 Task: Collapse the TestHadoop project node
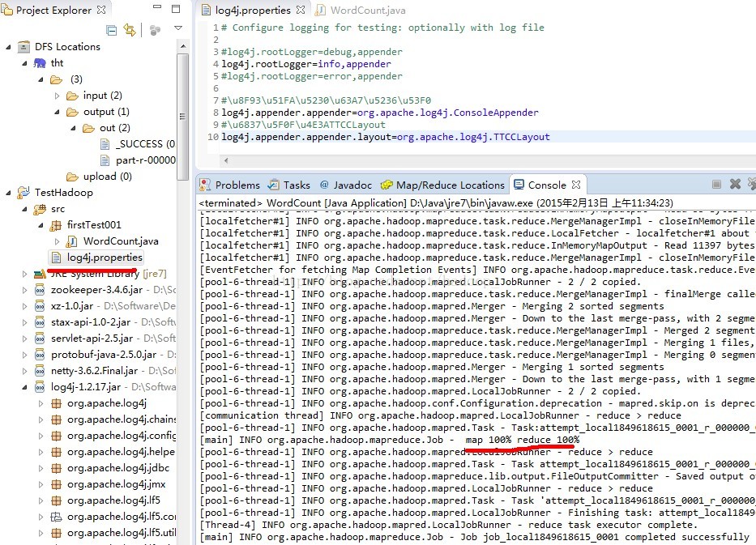tap(8, 193)
